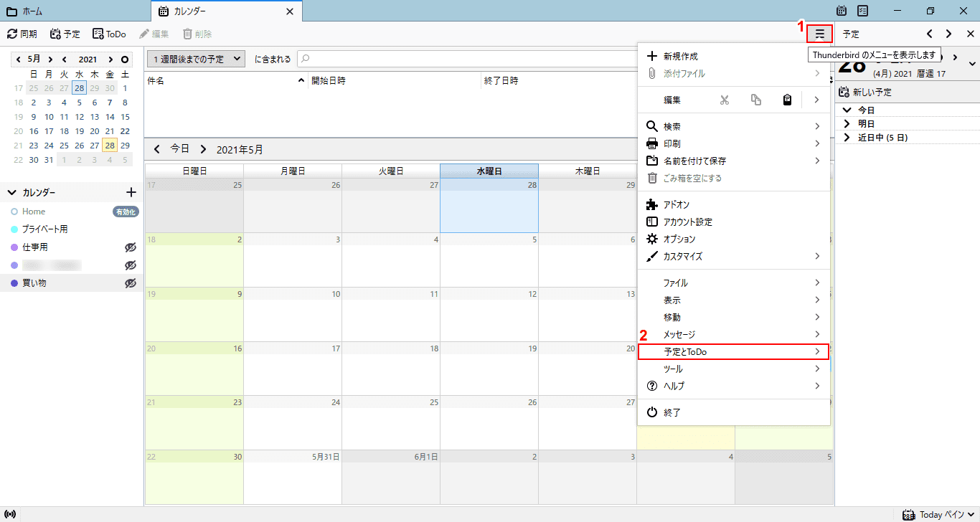This screenshot has height=522, width=980.
Task: Sort event list by 終了日時 column
Action: (559, 81)
